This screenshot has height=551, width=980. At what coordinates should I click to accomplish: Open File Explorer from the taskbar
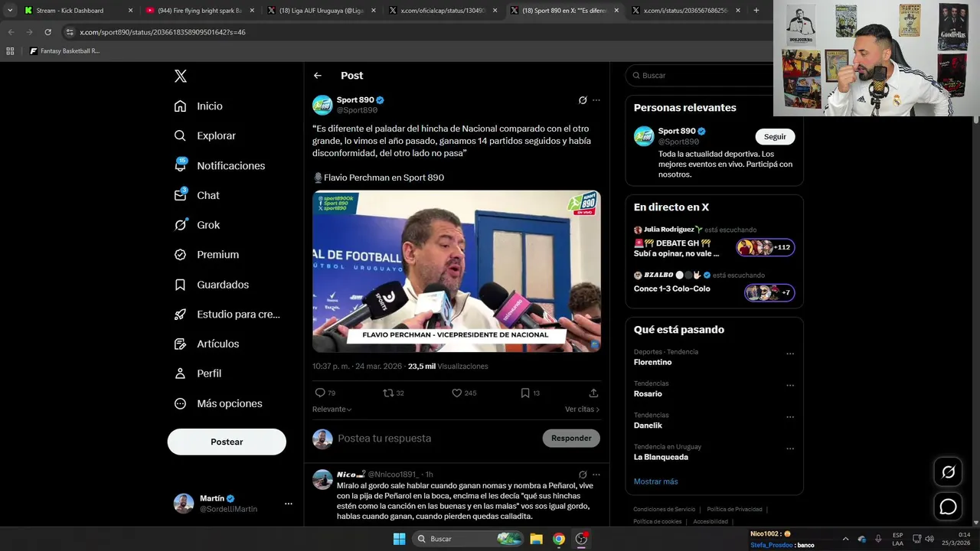point(537,539)
